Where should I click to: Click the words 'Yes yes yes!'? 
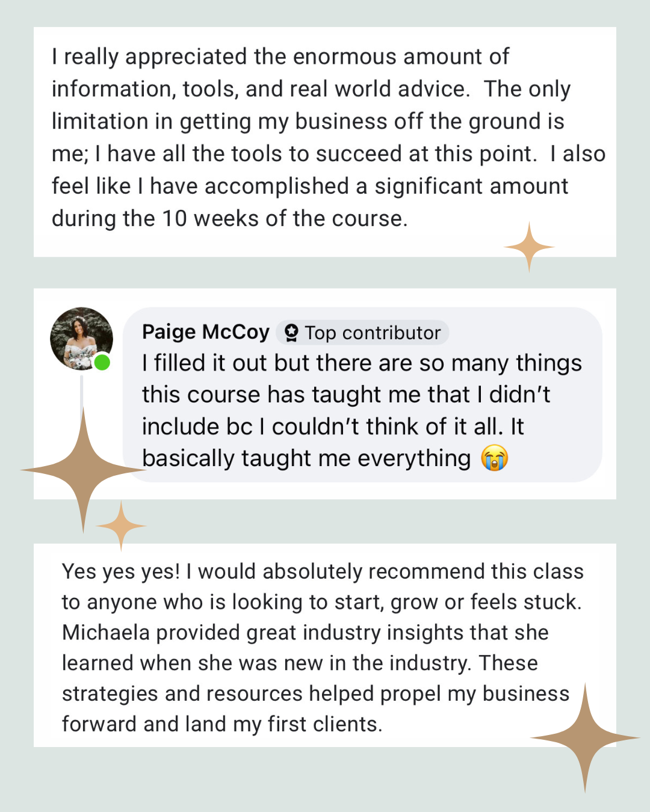(120, 571)
